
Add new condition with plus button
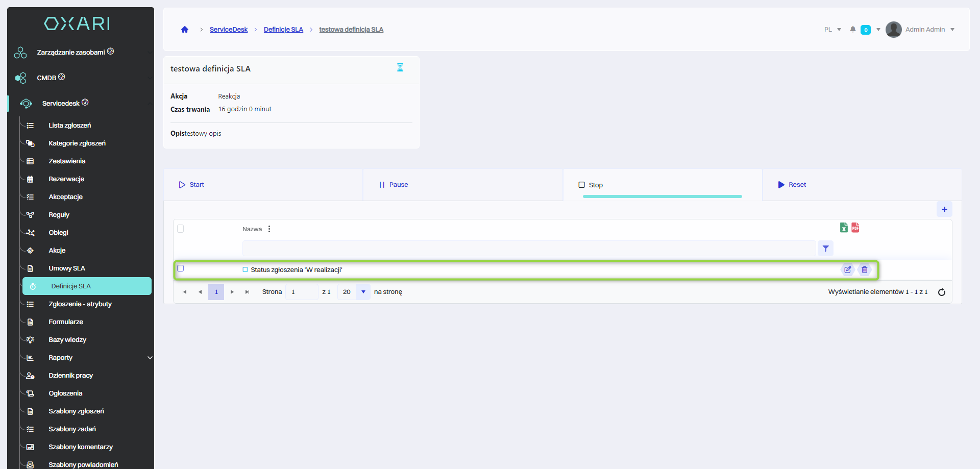point(944,209)
